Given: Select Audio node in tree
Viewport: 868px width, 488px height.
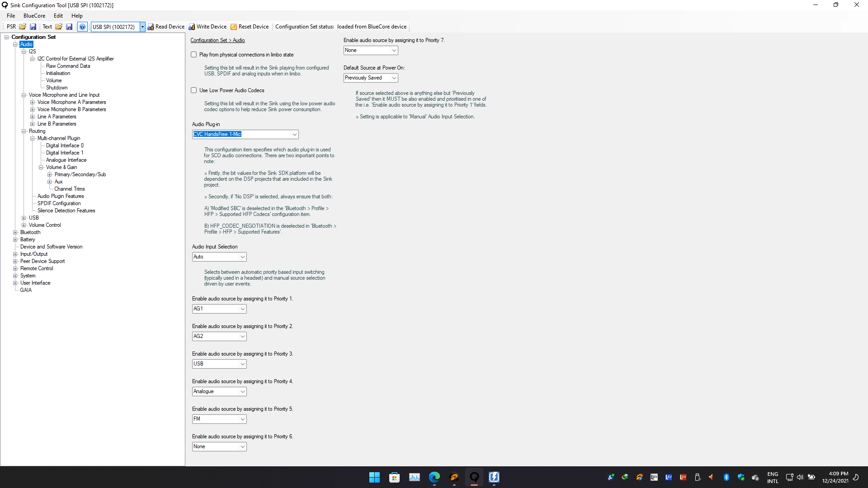Looking at the screenshot, I should (26, 44).
